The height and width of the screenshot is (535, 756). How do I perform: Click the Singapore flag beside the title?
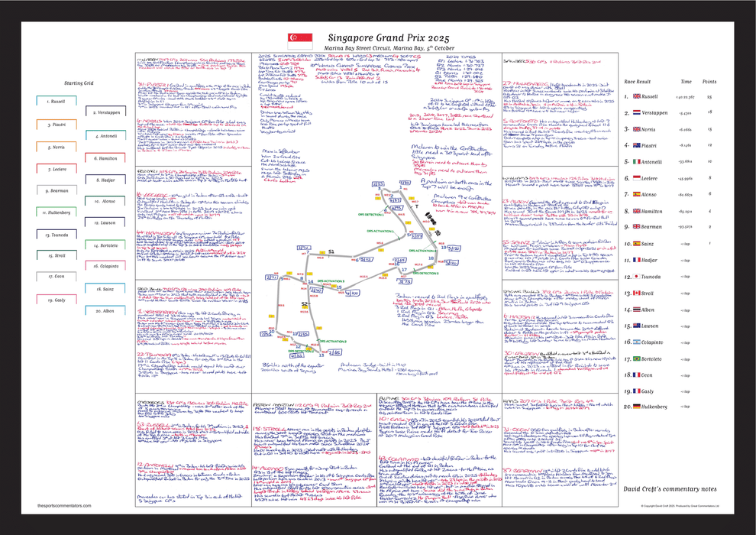[x=295, y=38]
